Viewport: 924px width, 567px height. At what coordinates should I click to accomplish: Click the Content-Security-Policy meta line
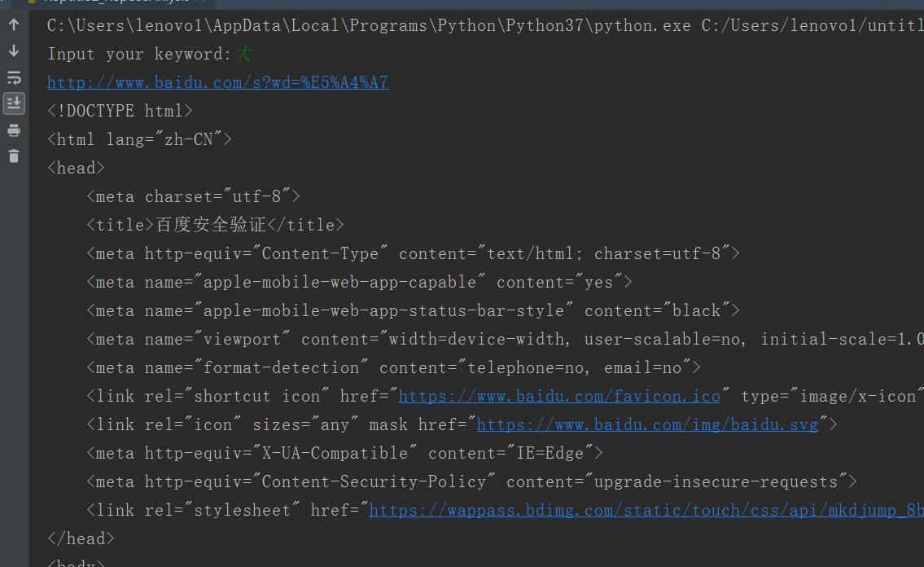(471, 481)
